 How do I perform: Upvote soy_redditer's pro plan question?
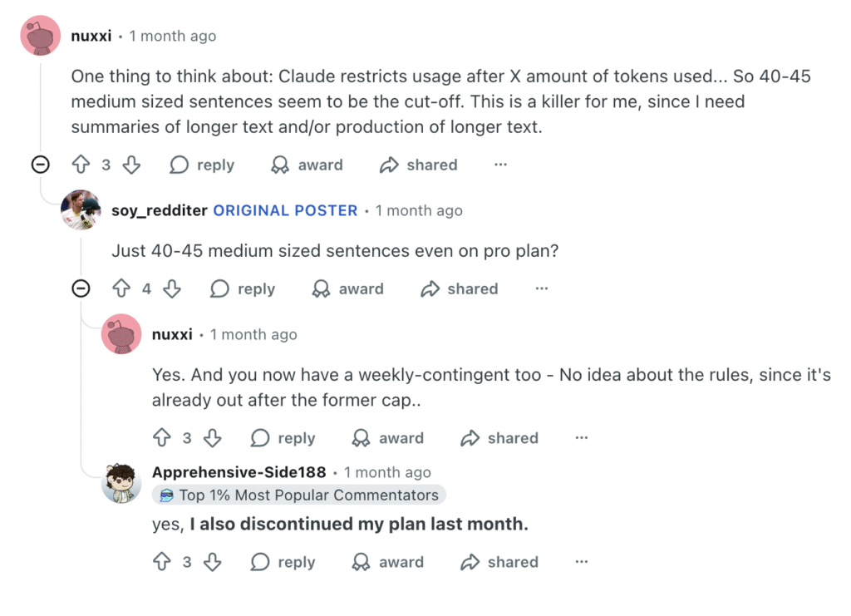[121, 288]
